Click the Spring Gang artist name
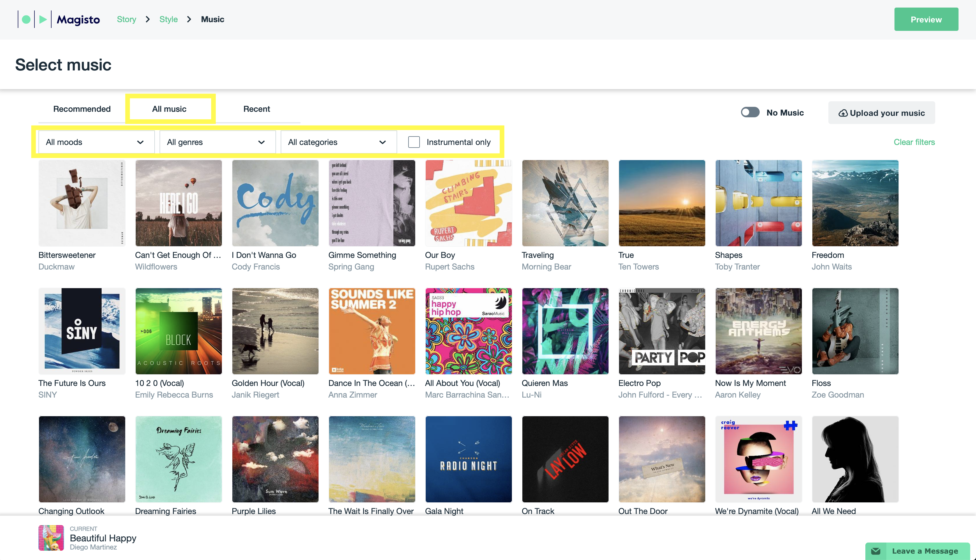The image size is (976, 560). pos(351,267)
